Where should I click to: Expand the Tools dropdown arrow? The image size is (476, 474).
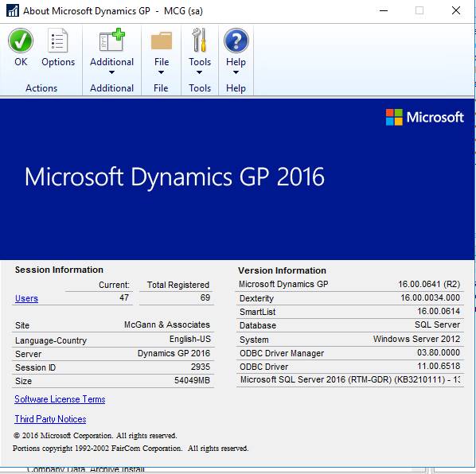point(200,72)
